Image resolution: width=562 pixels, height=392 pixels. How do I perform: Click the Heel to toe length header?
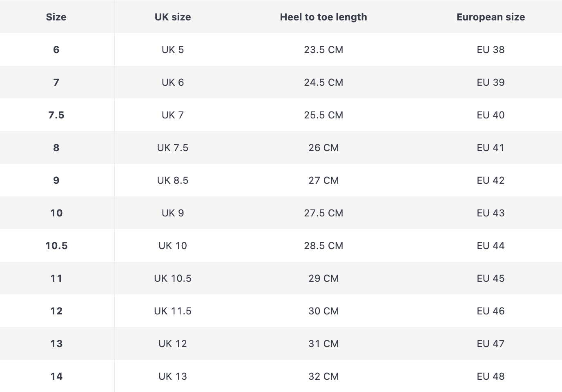click(323, 17)
